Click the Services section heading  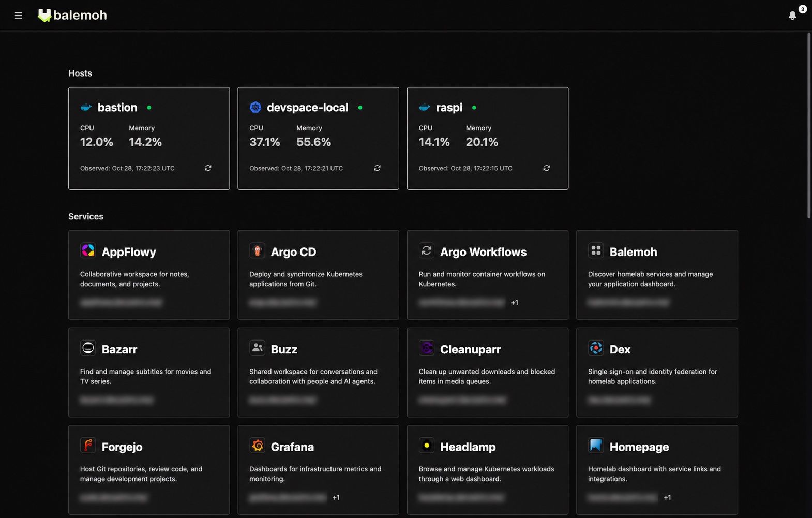pos(86,217)
